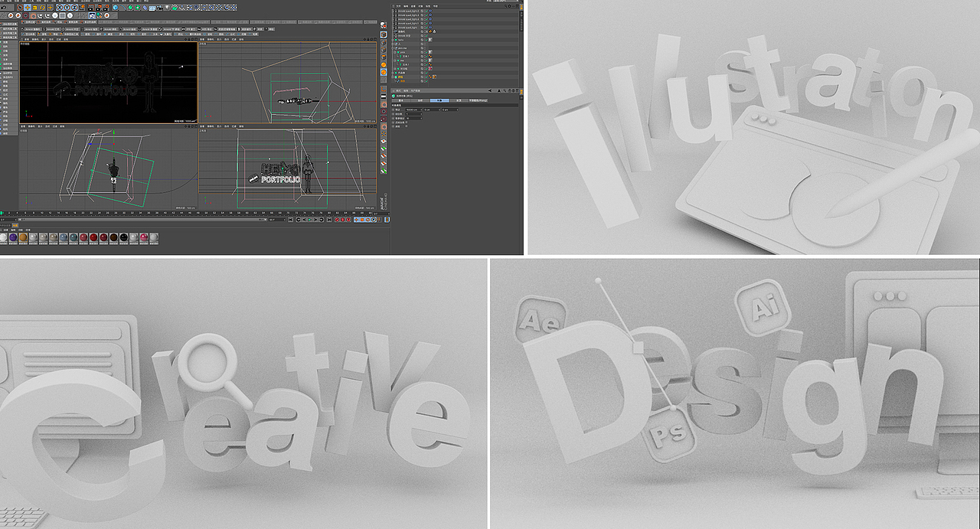Screen dimensions: 980x529
Task: Switch to Model mode in side palette
Action: point(384,34)
